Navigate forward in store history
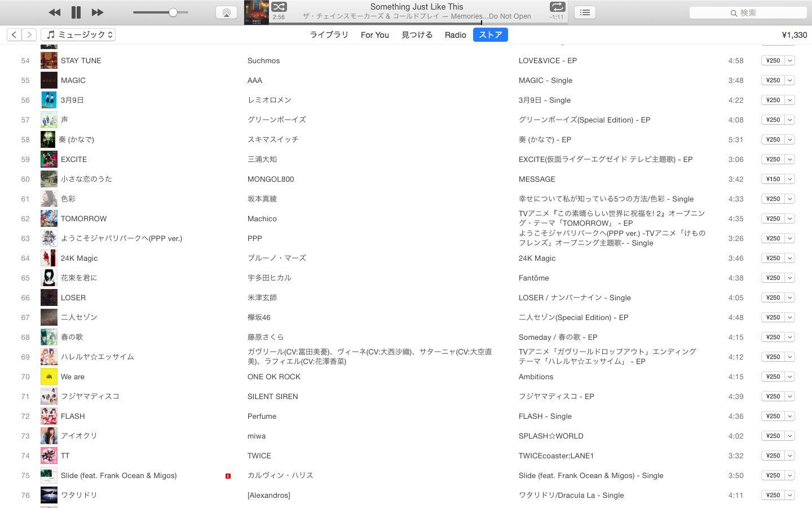Viewport: 812px width, 508px height. click(29, 34)
